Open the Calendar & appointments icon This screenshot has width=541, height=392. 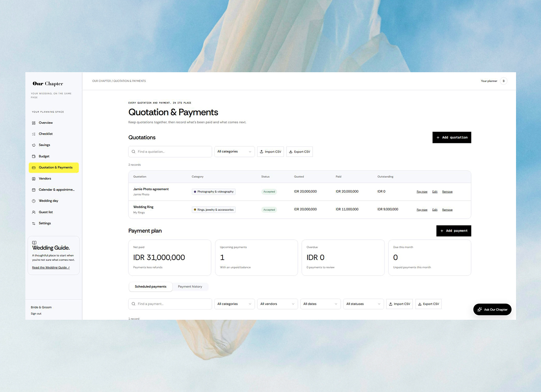(34, 190)
